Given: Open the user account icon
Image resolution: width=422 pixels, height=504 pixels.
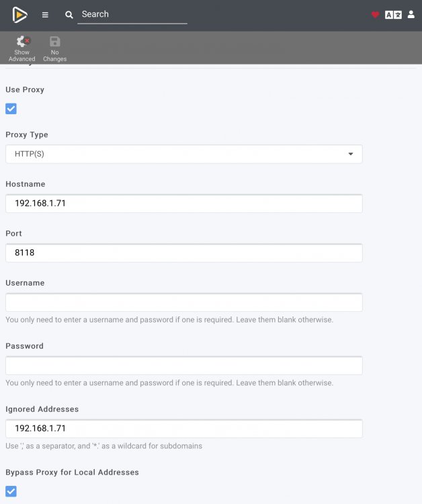Looking at the screenshot, I should [x=411, y=15].
